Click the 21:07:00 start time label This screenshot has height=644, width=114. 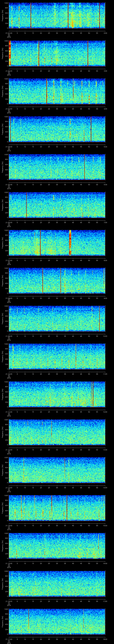coord(9,260)
